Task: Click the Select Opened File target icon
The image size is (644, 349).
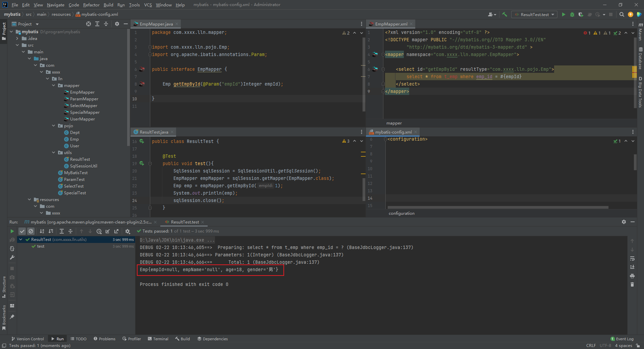Action: pos(89,24)
